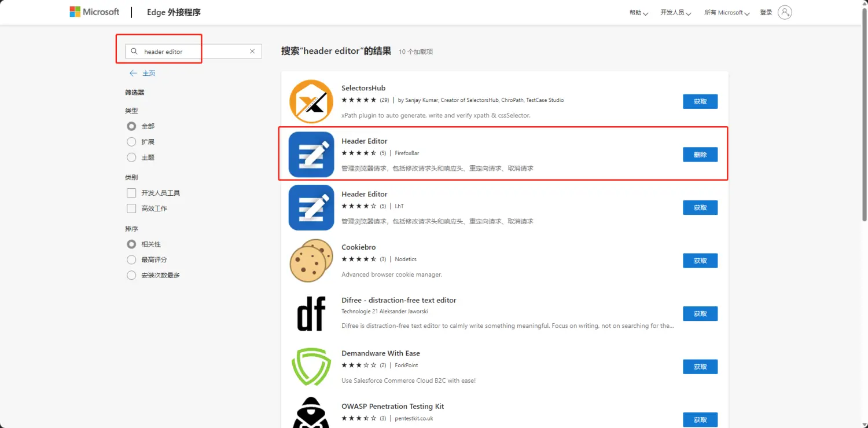Click 删除 button for Header Editor
This screenshot has width=868, height=428.
point(700,155)
